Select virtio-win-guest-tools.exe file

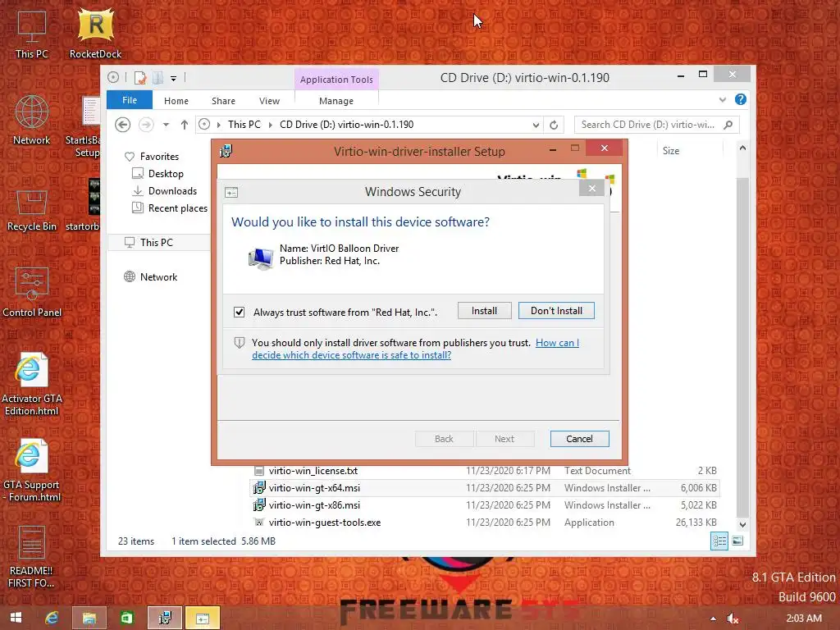tap(325, 523)
